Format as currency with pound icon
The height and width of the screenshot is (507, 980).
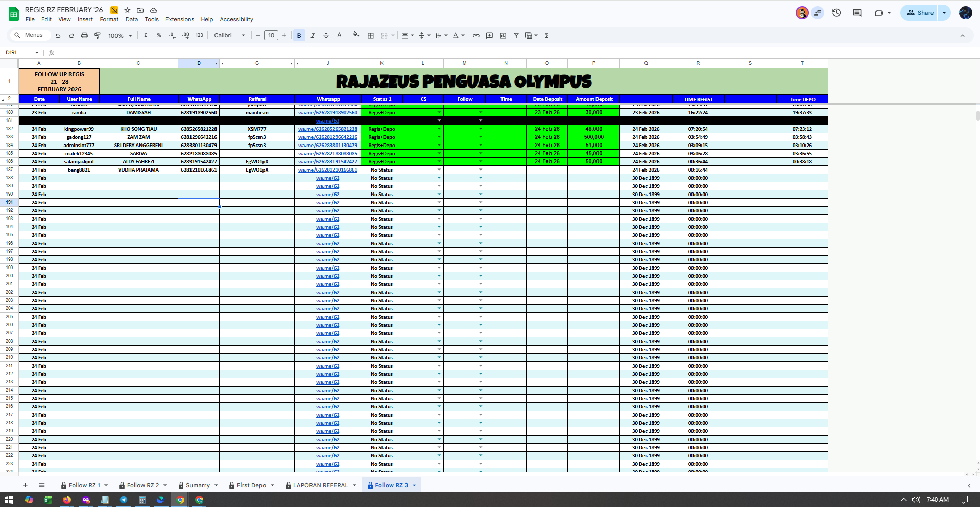coord(146,35)
